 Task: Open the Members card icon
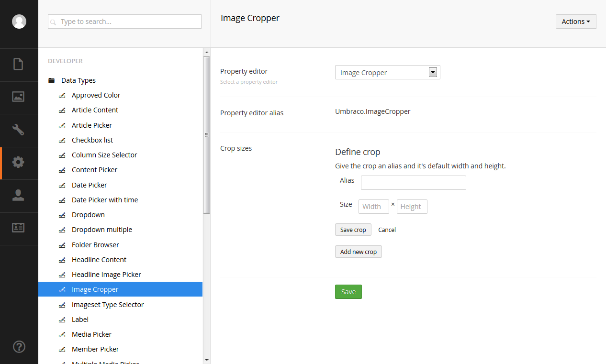pyautogui.click(x=18, y=228)
